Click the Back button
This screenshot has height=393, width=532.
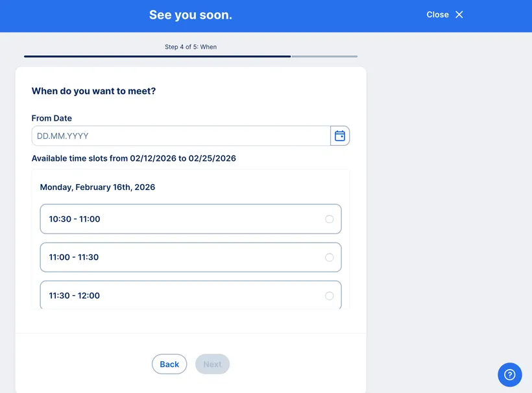[x=169, y=364]
